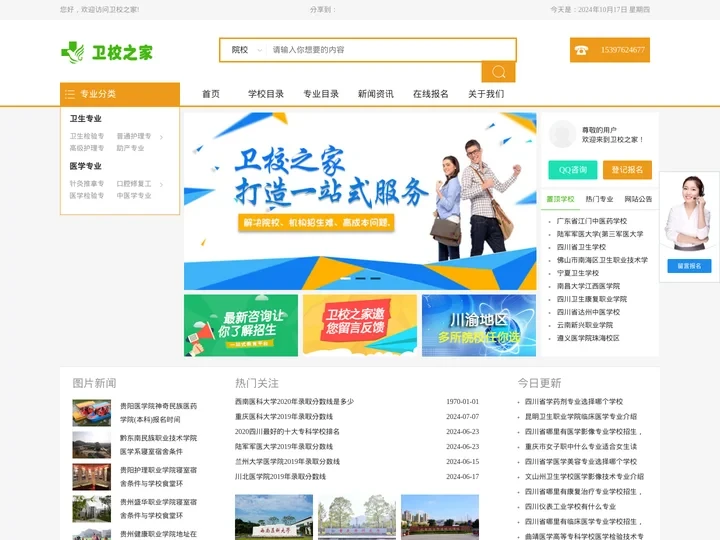720x540 pixels.
Task: Open 重庆医科大学2019年录取分数线 article
Action: [284, 416]
